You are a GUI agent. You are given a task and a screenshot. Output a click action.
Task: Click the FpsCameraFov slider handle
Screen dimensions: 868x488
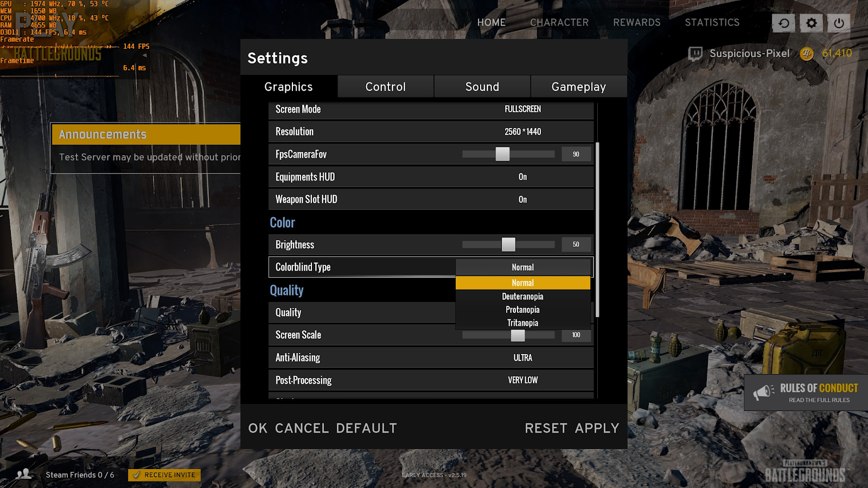(503, 154)
